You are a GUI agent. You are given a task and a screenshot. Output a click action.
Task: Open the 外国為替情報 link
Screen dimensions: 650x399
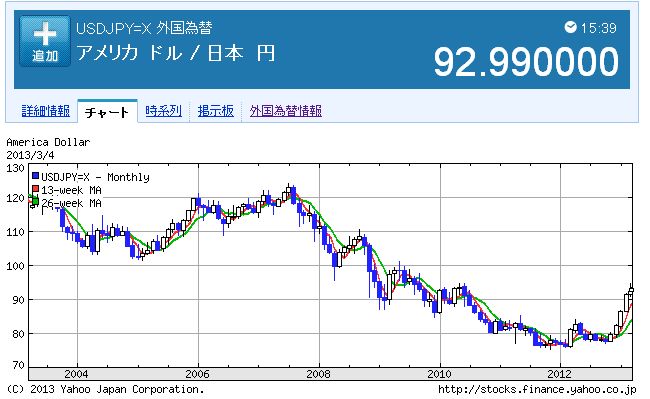[286, 111]
